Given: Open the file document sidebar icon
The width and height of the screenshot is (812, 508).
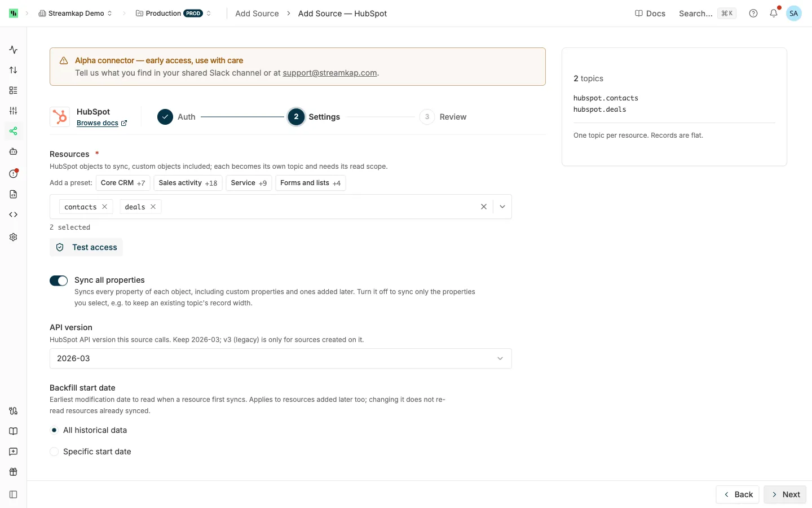Looking at the screenshot, I should coord(14,194).
